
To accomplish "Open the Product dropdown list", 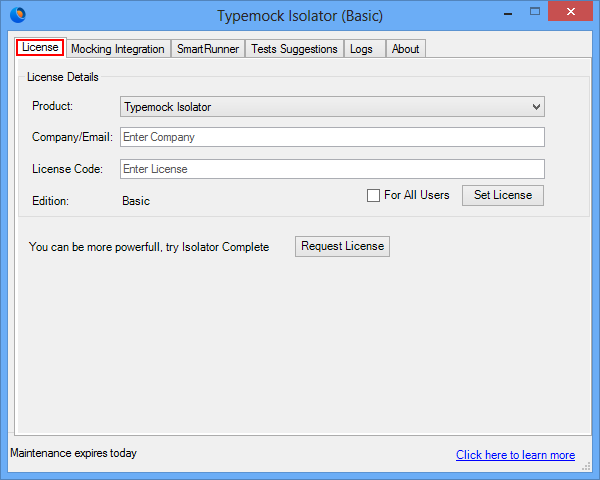I will (x=536, y=107).
